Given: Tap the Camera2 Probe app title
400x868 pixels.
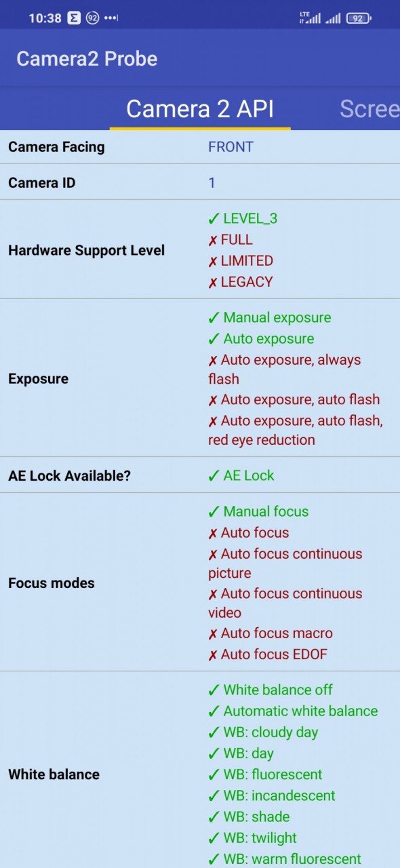Looking at the screenshot, I should (87, 59).
